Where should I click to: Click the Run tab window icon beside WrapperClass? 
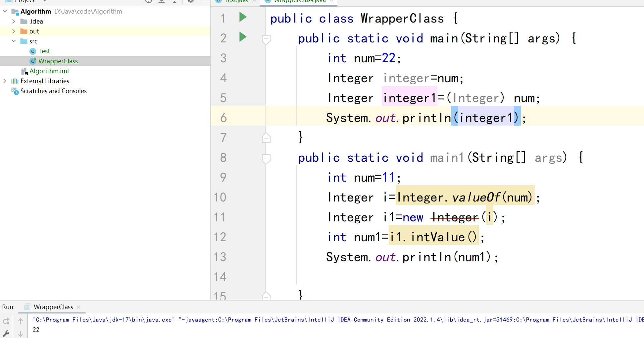pos(28,307)
